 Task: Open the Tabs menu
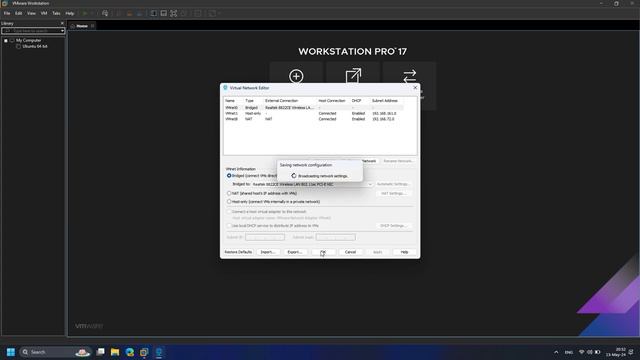(56, 13)
